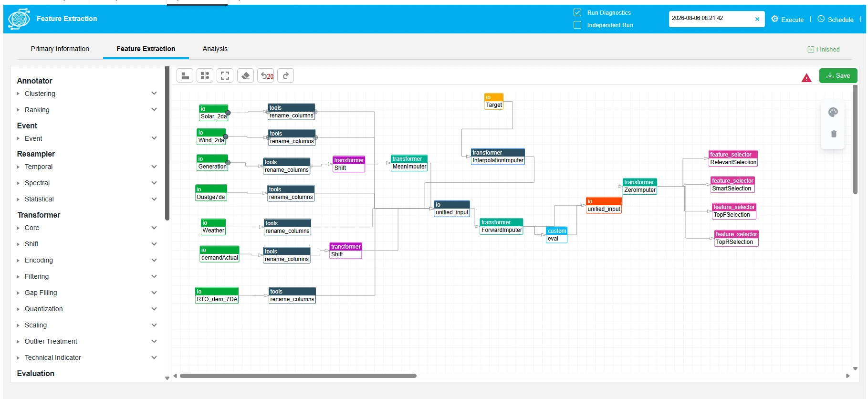Expand the Gap Filling chevron

(154, 293)
